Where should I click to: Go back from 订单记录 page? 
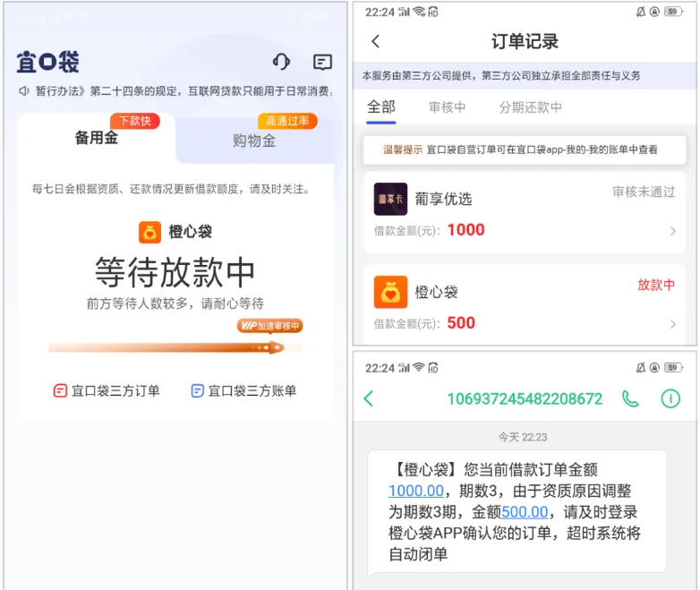(376, 41)
